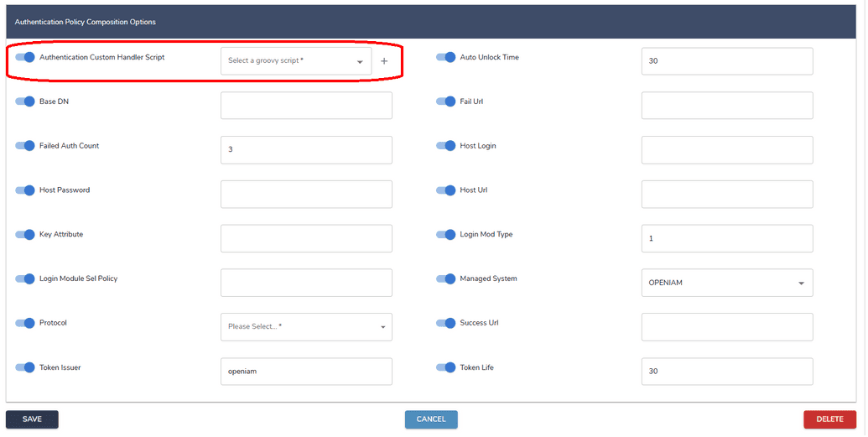Toggle the Base DN switch
Image resolution: width=868 pixels, height=437 pixels.
(x=26, y=101)
